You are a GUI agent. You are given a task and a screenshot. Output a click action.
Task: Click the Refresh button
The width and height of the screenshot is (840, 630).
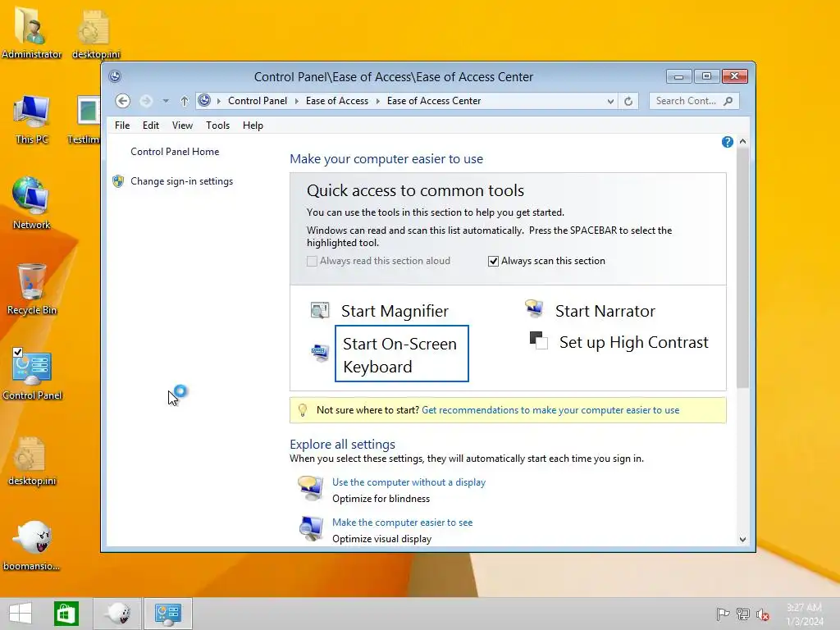[628, 101]
